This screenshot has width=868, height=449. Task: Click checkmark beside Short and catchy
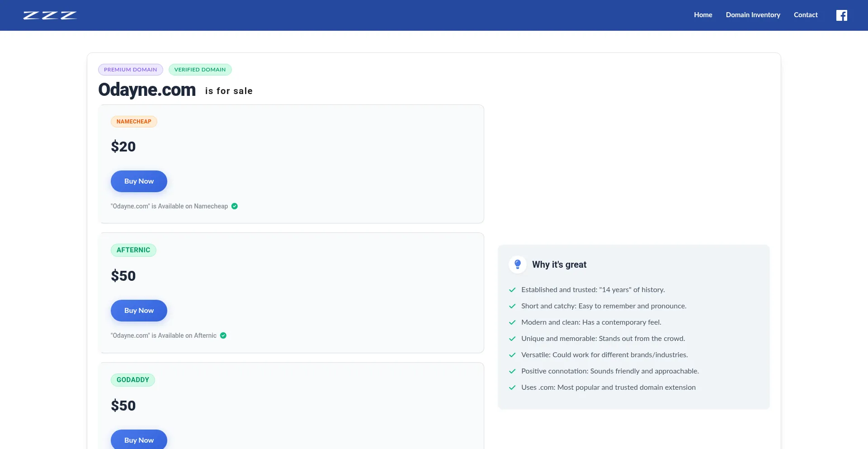512,306
